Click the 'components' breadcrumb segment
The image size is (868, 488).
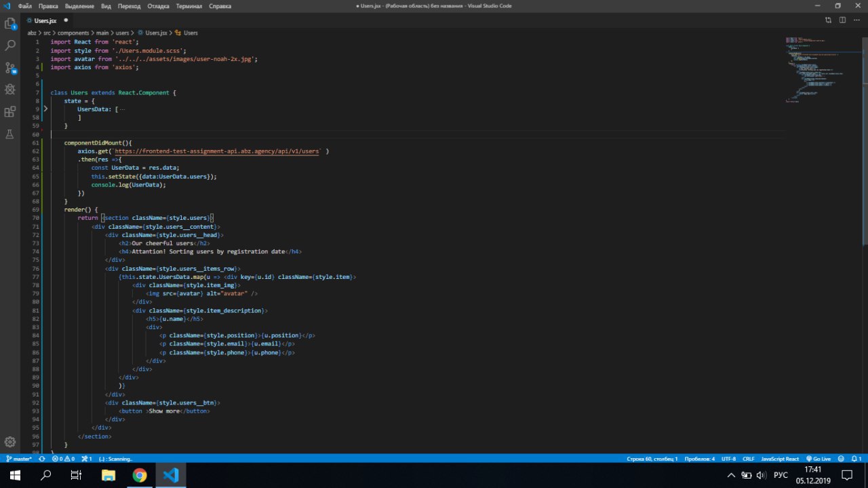[x=73, y=33]
